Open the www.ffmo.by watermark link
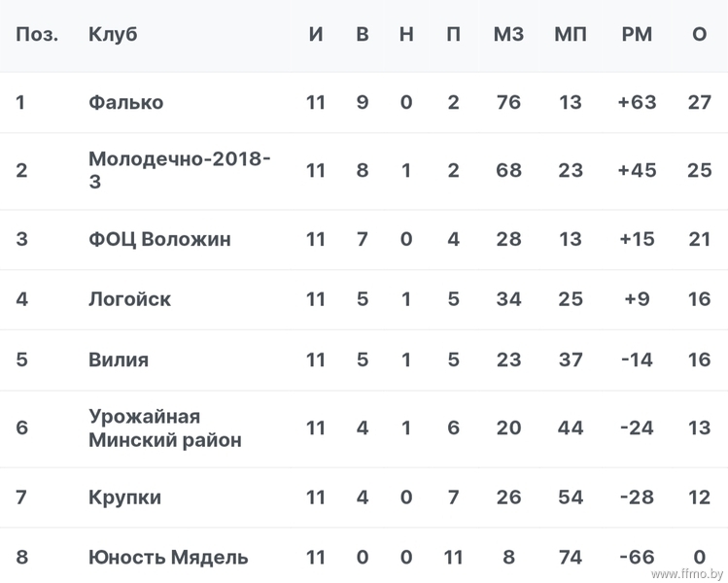The image size is (728, 583). 686,574
